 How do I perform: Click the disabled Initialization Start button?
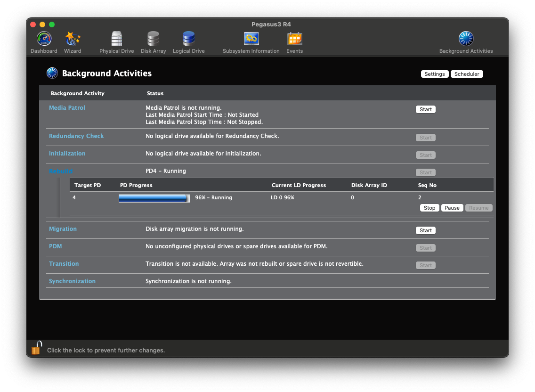pos(425,155)
